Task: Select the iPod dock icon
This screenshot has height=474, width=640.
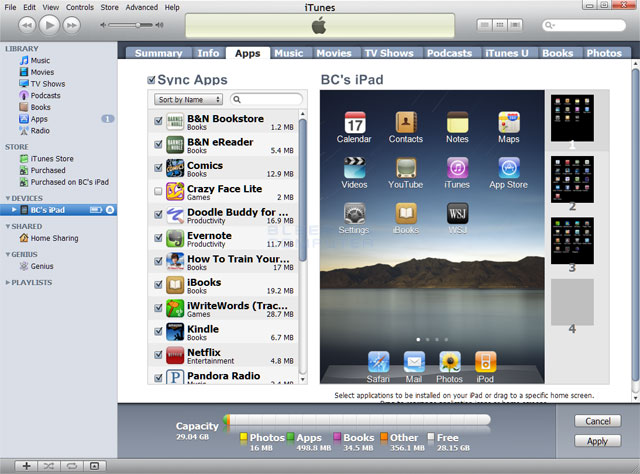Action: point(485,362)
